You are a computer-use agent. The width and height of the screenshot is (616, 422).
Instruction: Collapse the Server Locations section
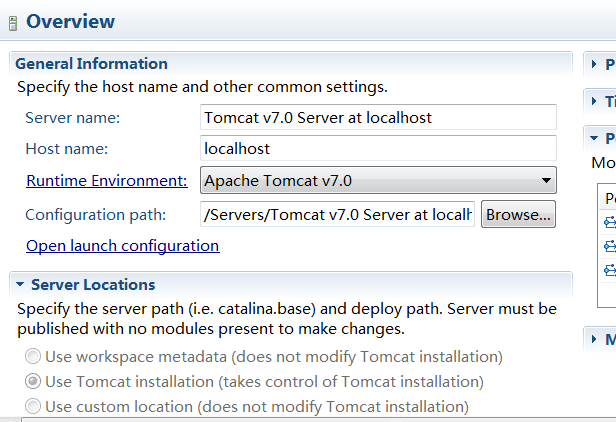tap(20, 284)
